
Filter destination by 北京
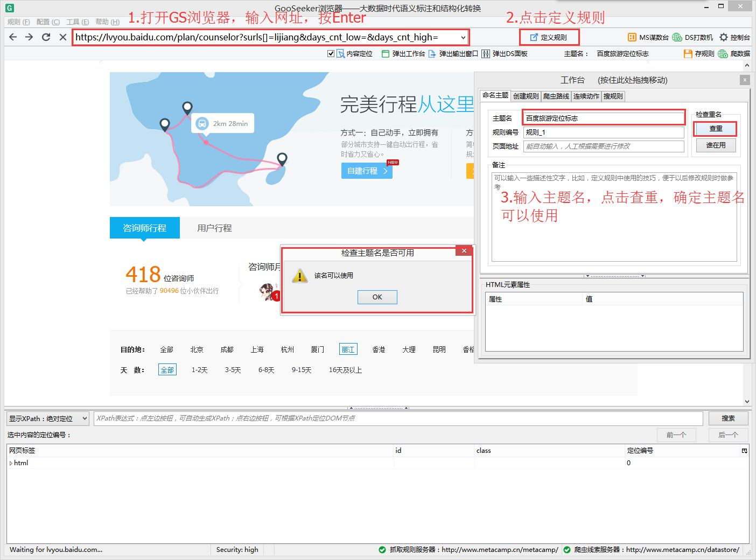pos(197,349)
